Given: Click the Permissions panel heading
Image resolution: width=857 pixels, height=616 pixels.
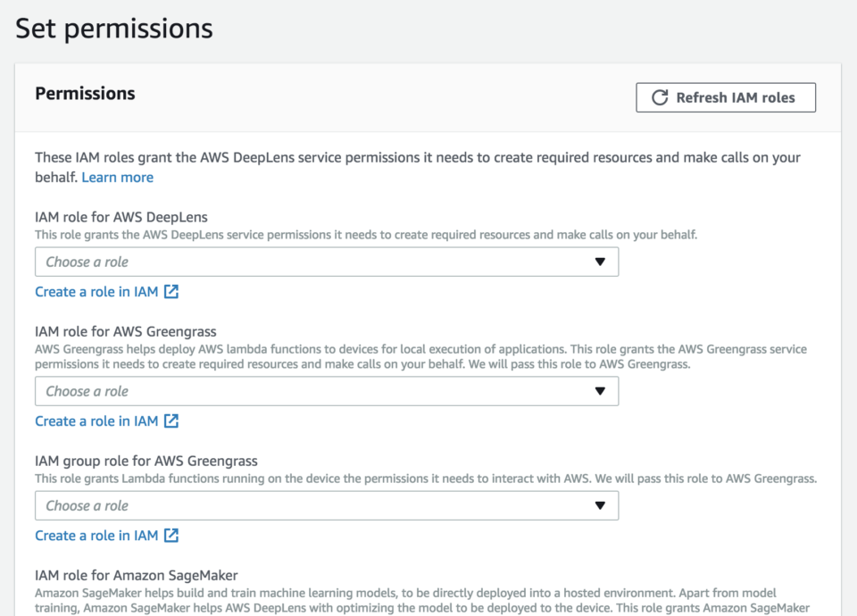Looking at the screenshot, I should pos(86,94).
